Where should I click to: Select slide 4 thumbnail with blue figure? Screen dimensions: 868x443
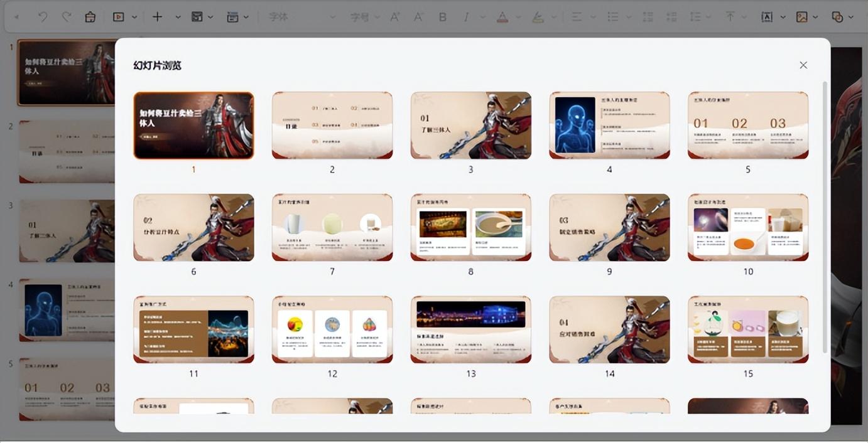tap(609, 125)
